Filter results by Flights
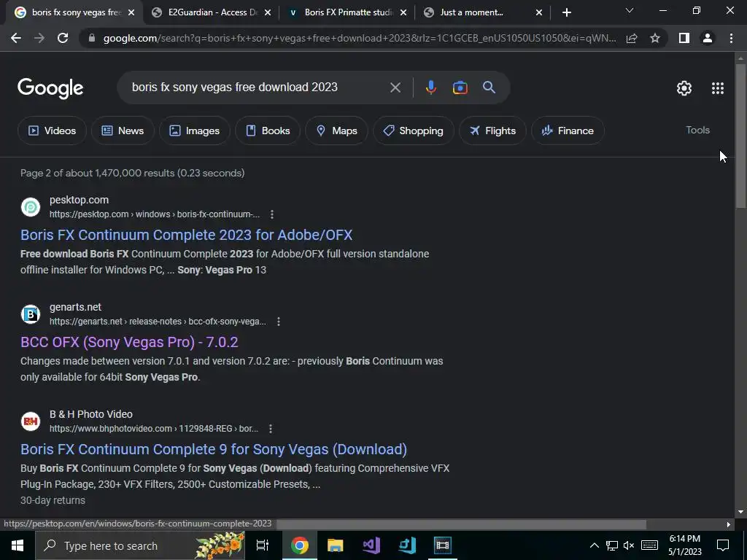The height and width of the screenshot is (560, 747). 492,131
